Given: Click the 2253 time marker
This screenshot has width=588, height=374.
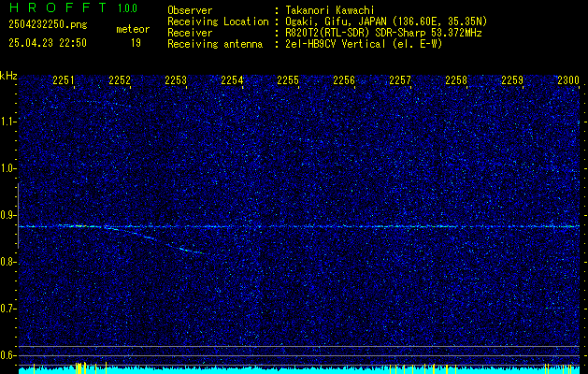Looking at the screenshot, I should pos(176,79).
